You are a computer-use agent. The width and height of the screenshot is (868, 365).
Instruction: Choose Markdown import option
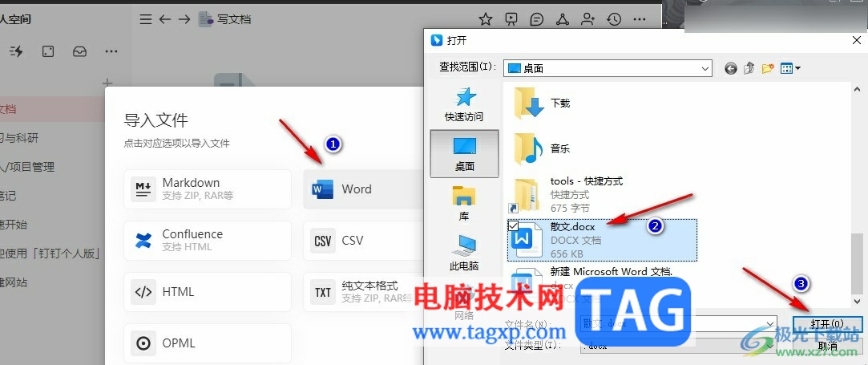(x=208, y=189)
